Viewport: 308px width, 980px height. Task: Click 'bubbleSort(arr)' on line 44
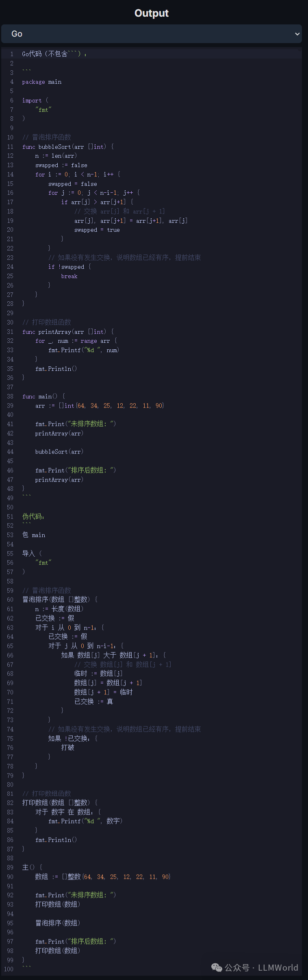pyautogui.click(x=59, y=452)
